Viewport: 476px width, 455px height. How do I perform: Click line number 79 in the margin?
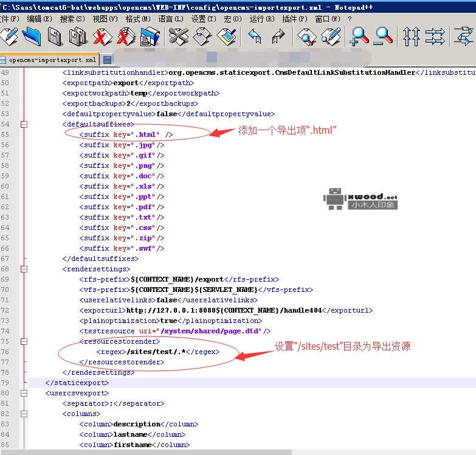click(5, 383)
